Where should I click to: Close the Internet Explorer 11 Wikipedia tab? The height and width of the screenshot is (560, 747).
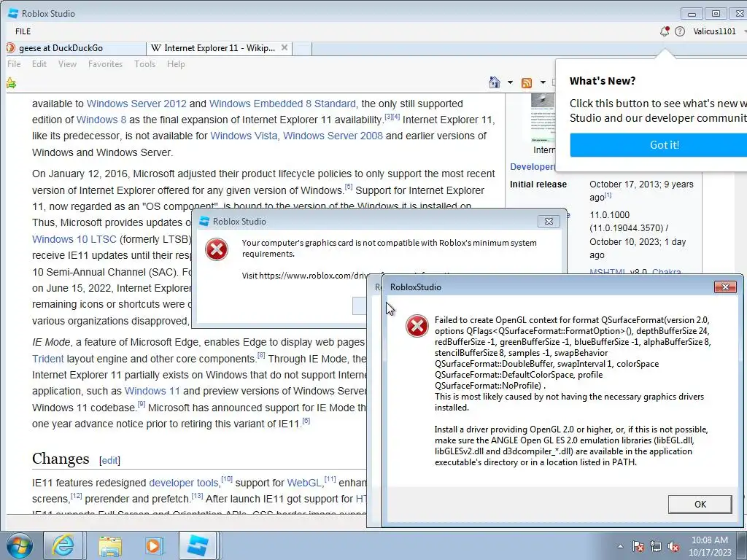[285, 47]
